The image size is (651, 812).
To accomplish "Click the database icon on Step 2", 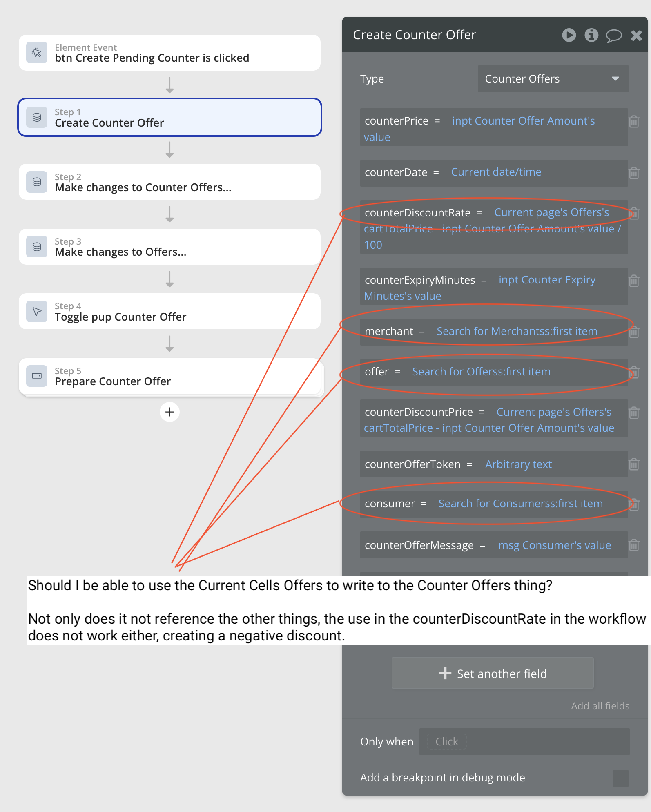I will [x=37, y=182].
